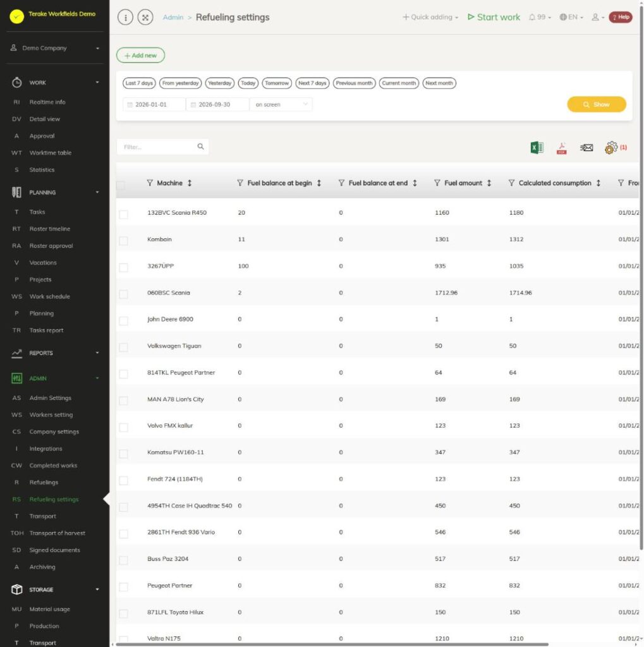Click the vertical page scrollbar
Screen dimensions: 644x647
[641, 277]
